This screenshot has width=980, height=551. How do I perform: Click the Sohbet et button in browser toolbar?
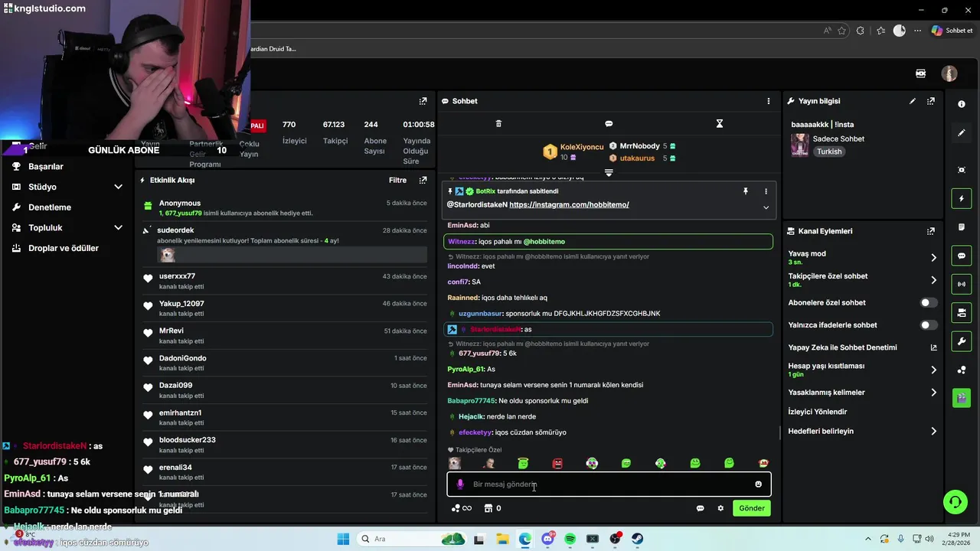pos(952,31)
